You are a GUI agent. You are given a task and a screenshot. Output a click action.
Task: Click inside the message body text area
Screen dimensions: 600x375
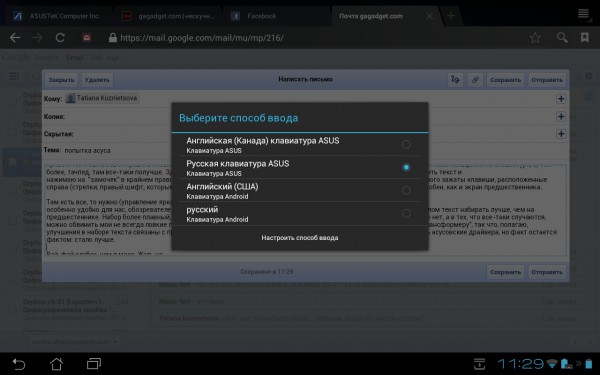click(x=305, y=210)
